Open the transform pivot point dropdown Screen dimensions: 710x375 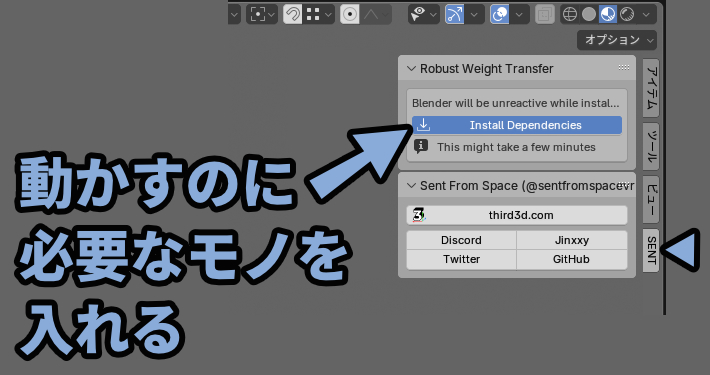click(262, 14)
